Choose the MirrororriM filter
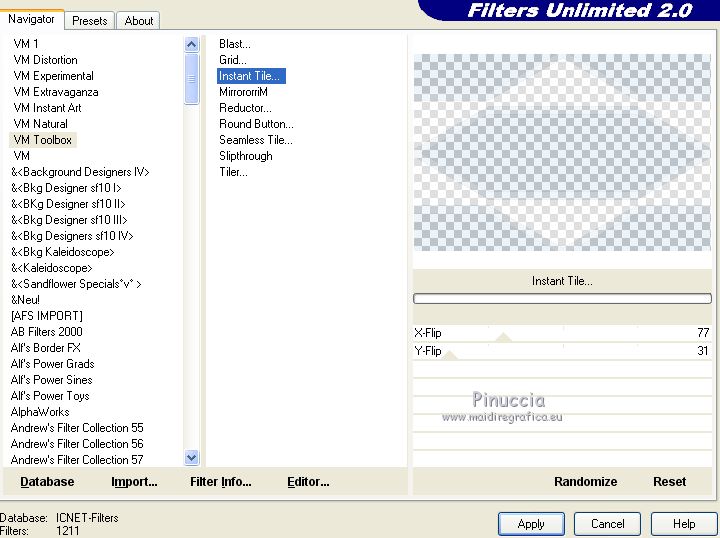The image size is (720, 538). point(243,92)
